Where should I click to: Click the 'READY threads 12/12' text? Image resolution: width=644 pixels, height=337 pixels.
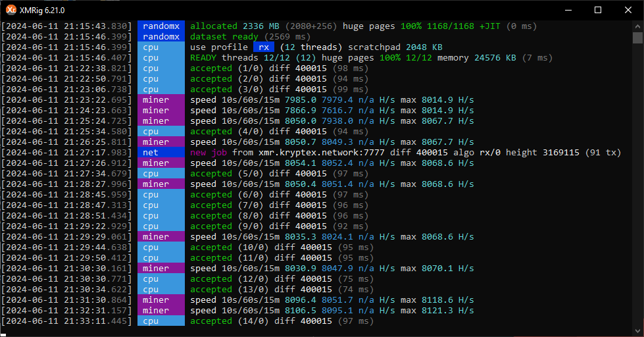tap(240, 57)
